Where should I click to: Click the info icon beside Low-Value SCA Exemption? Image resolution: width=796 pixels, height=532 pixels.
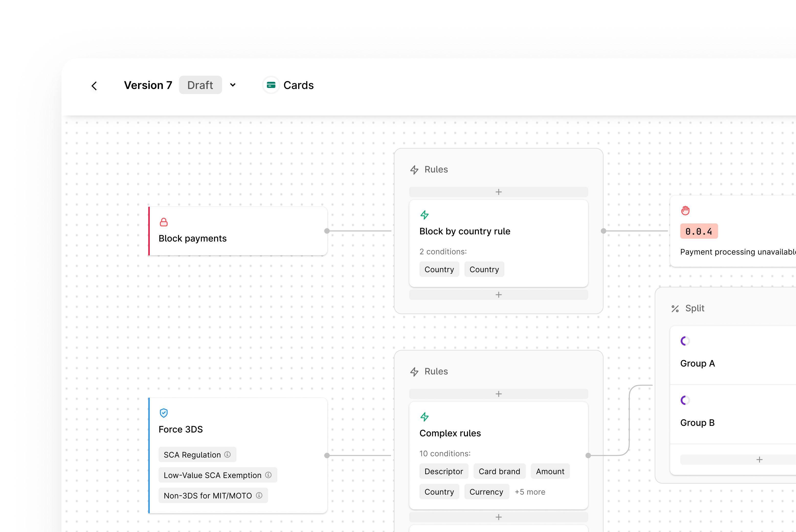268,475
